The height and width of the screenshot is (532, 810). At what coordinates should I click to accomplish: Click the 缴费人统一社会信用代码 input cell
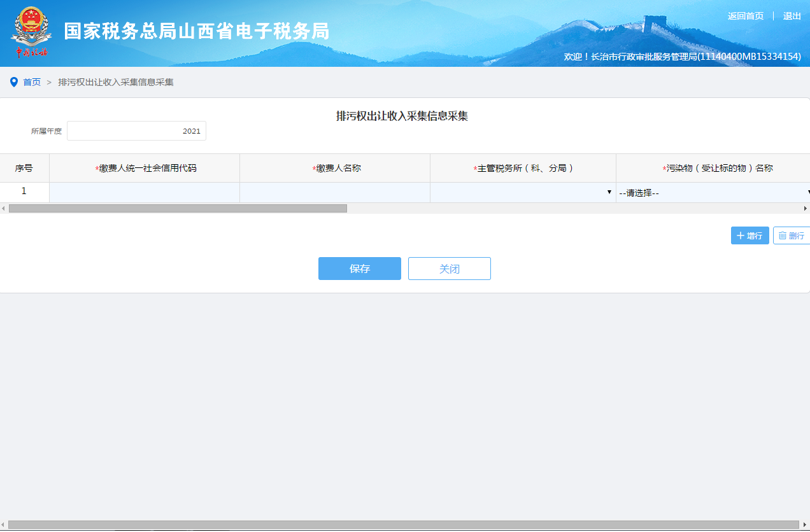point(145,192)
